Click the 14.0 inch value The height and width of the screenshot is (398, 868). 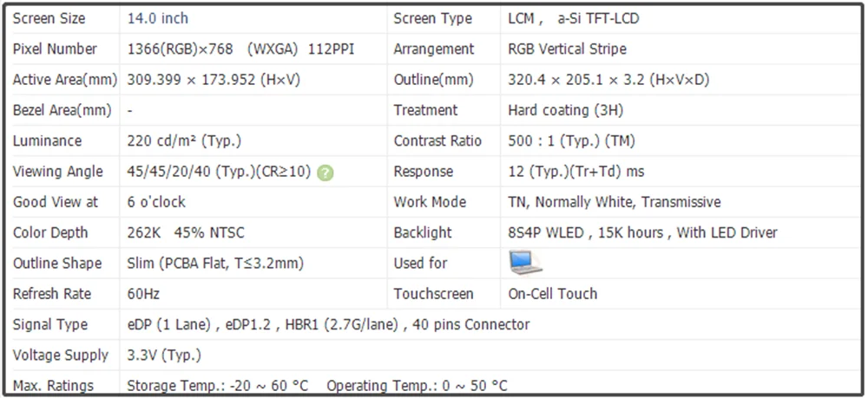tap(157, 18)
